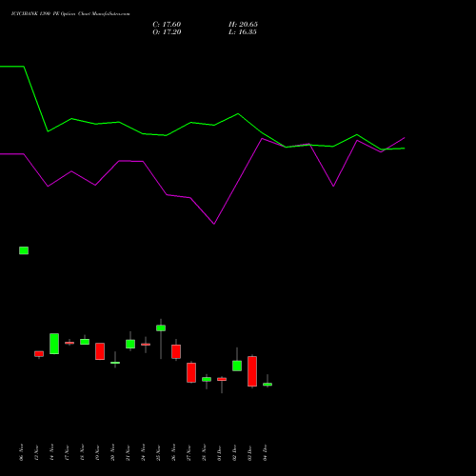Select the red candle for 19 Nov
476x476 pixels.
coord(100,351)
